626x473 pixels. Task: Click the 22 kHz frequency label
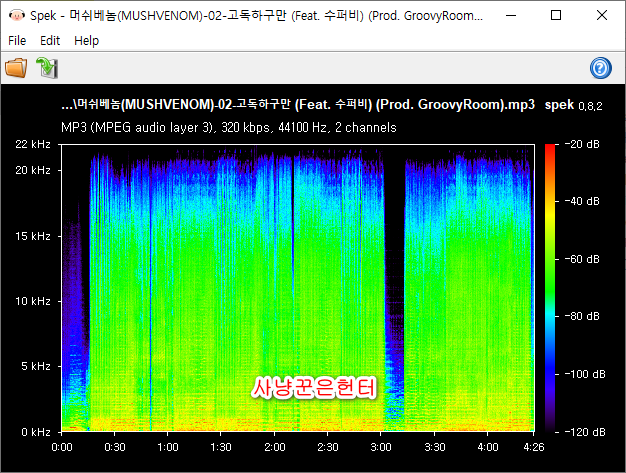click(33, 144)
